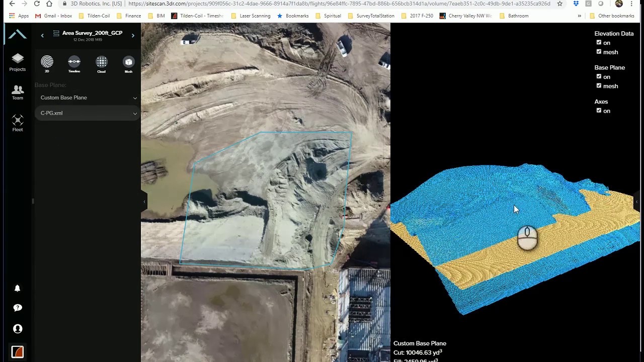Open SurveyTotalStation bookmarks folder
The height and width of the screenshot is (362, 644).
pos(371,16)
